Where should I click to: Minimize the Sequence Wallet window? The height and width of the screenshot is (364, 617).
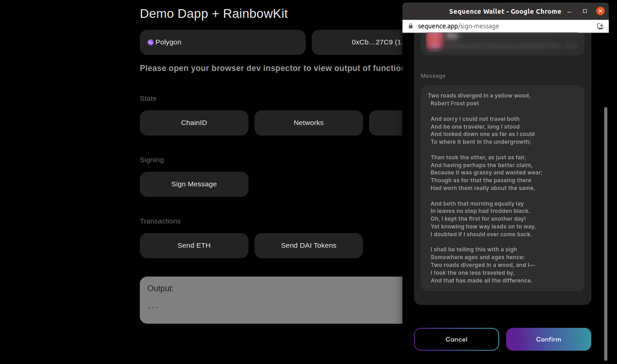(569, 11)
